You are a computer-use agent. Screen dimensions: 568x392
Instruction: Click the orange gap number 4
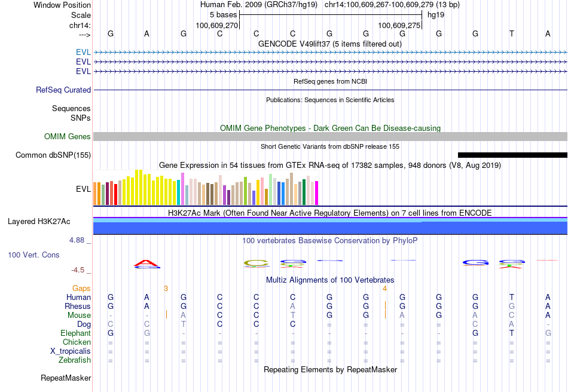(x=384, y=289)
